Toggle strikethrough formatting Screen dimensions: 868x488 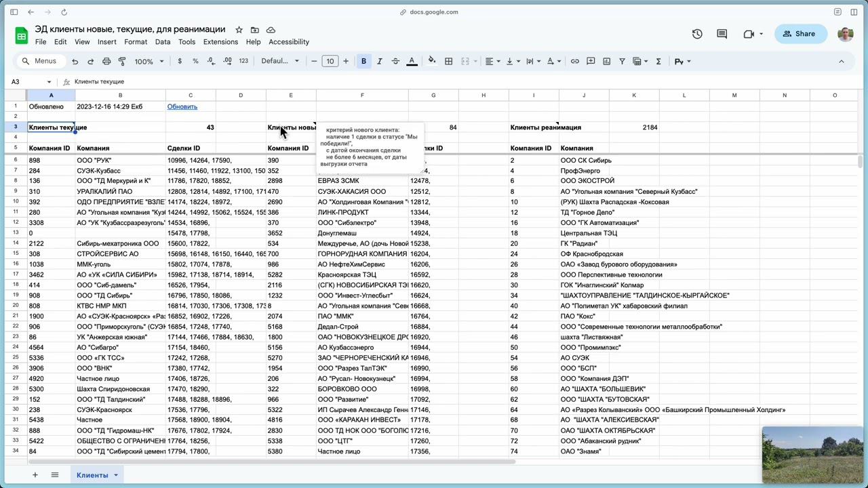coord(395,61)
